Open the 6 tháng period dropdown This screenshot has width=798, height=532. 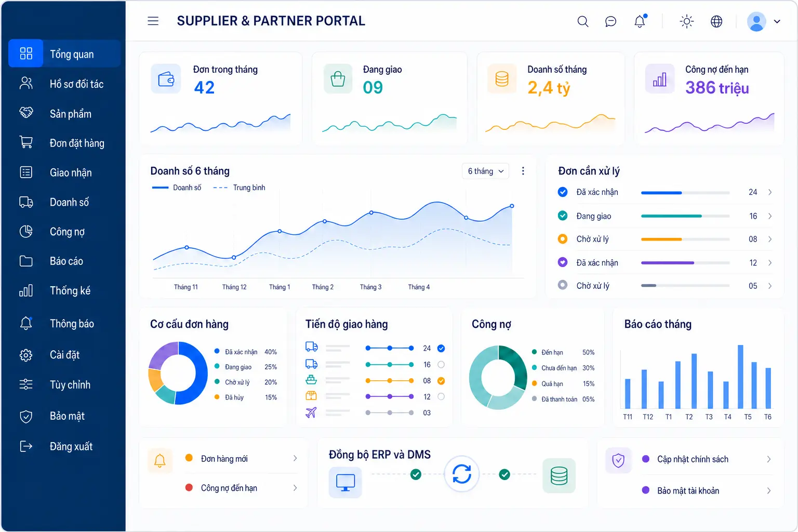tap(485, 171)
